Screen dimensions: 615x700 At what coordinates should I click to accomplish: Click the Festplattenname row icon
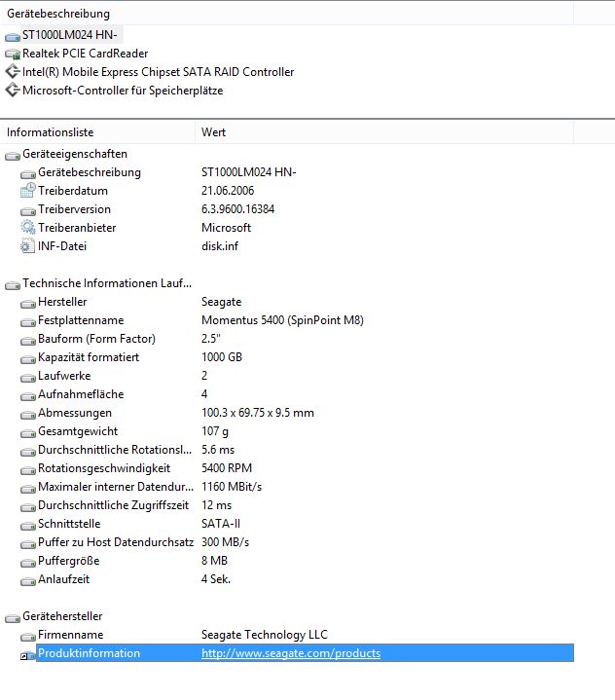tap(28, 322)
